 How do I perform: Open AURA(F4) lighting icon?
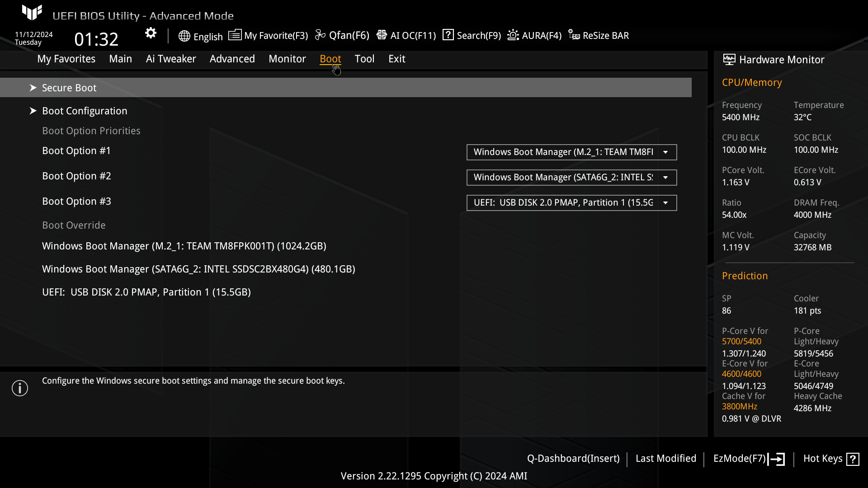(x=513, y=35)
